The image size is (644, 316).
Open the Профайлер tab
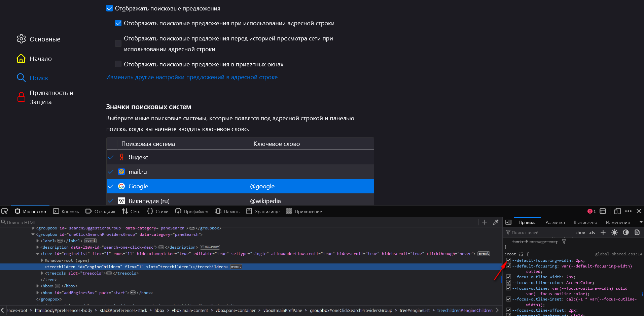tap(192, 211)
